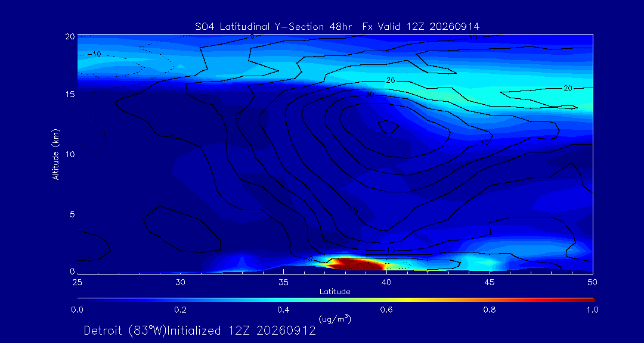Click the 5 tick on the altitude axis
The height and width of the screenshot is (343, 644).
tap(72, 214)
